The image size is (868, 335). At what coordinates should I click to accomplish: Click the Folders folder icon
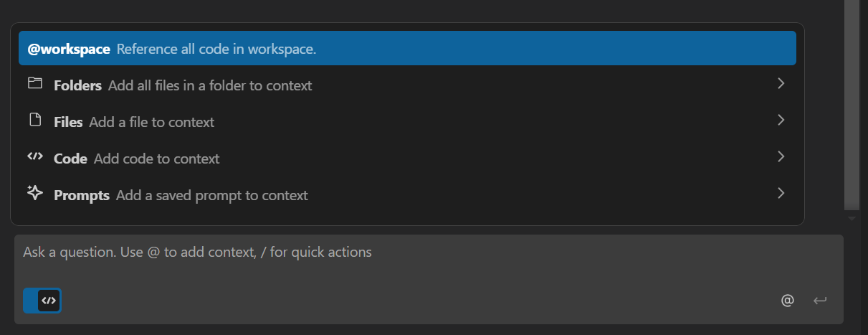pyautogui.click(x=35, y=84)
